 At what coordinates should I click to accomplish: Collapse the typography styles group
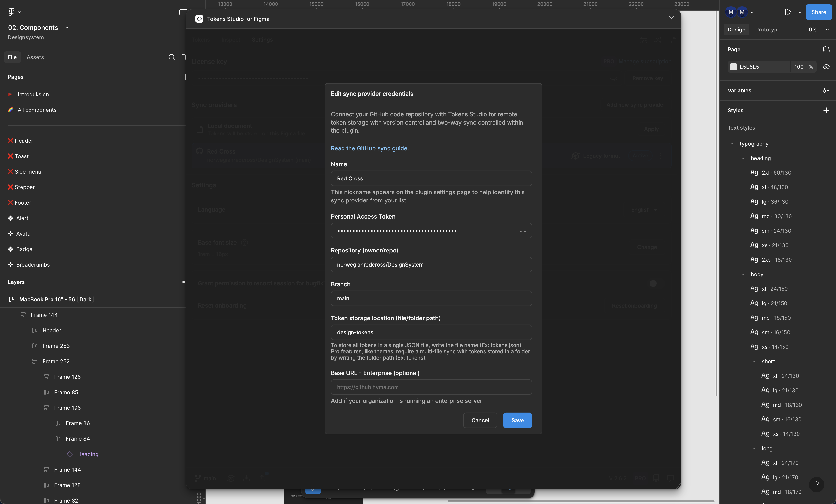(x=732, y=144)
